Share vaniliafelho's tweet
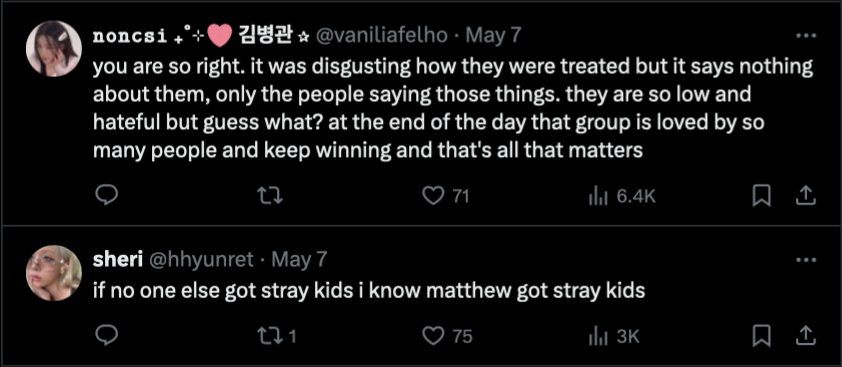 click(x=804, y=196)
